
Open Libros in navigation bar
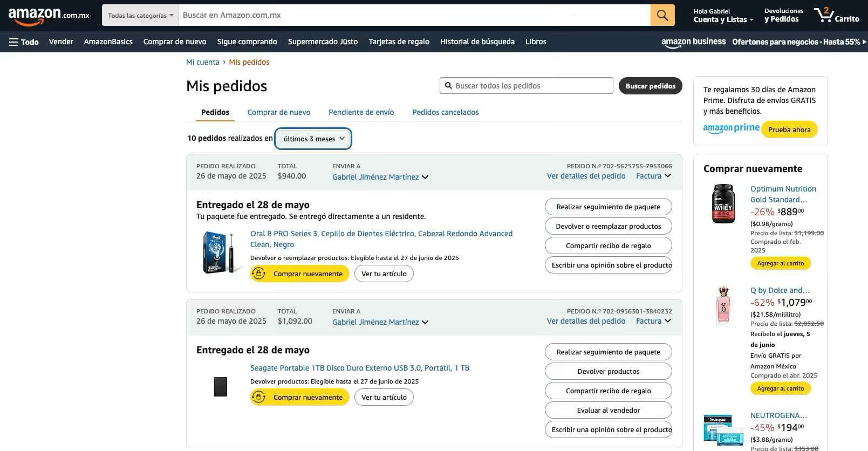pyautogui.click(x=536, y=42)
